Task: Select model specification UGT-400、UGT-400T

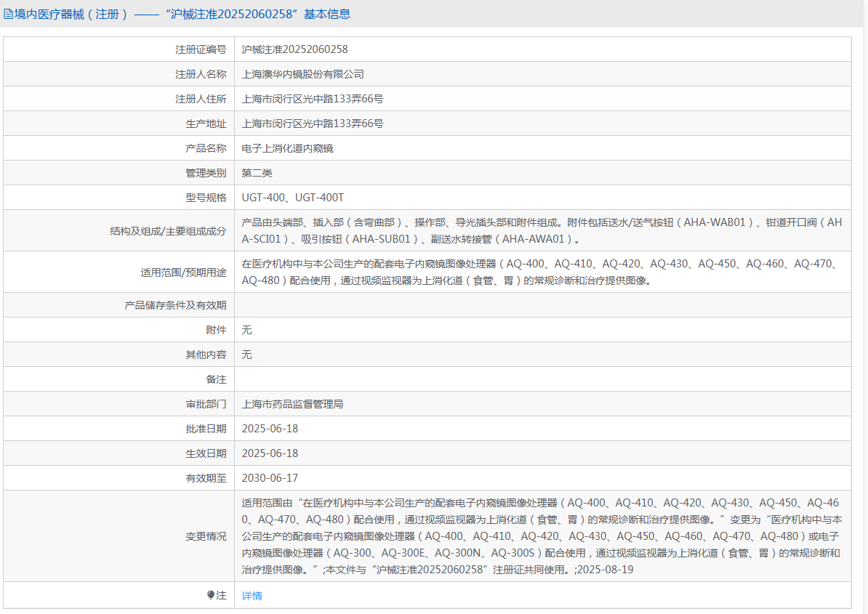Action: 292,198
